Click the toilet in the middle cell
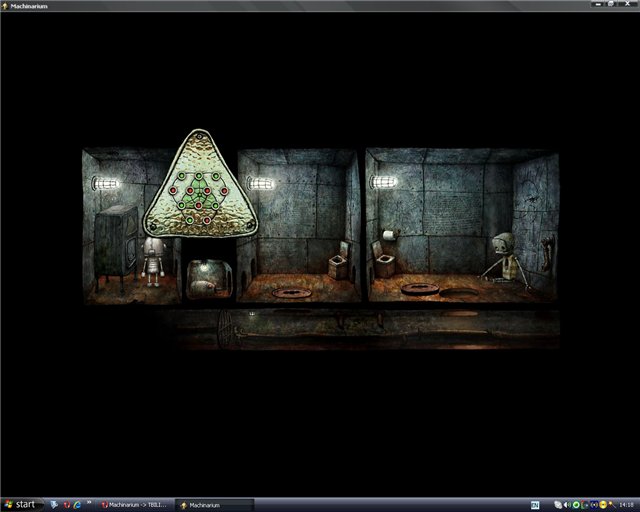640x512 pixels. [339, 261]
